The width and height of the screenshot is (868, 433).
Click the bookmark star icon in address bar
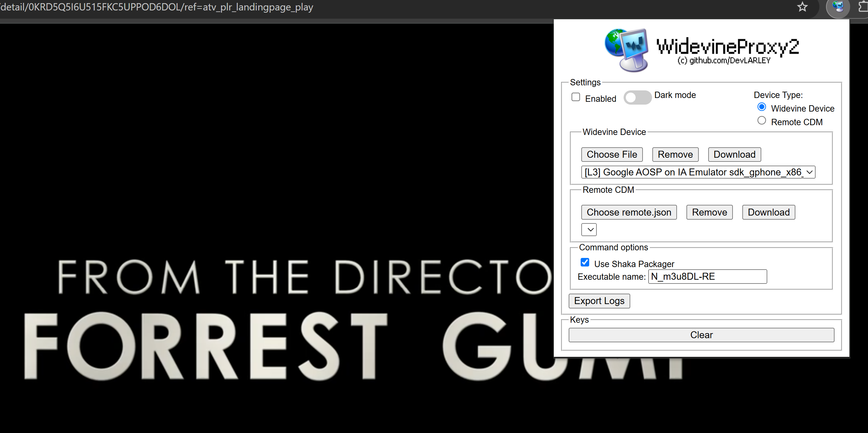[802, 7]
